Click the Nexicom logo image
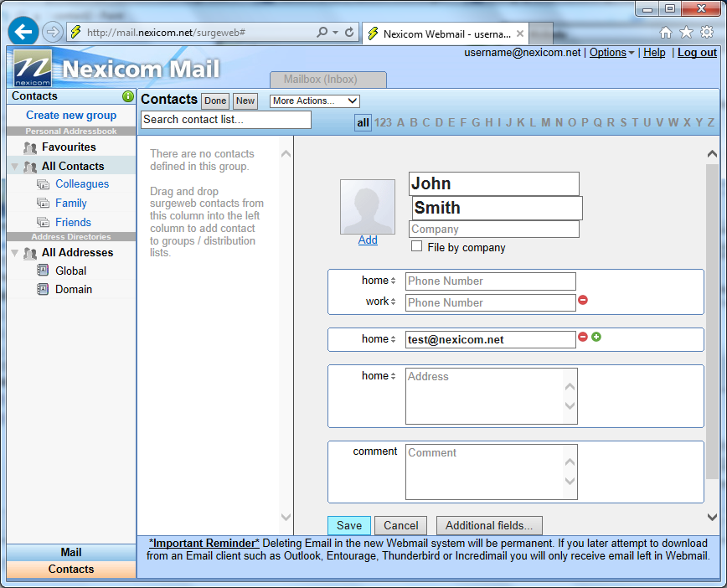The width and height of the screenshot is (727, 588). (32, 68)
